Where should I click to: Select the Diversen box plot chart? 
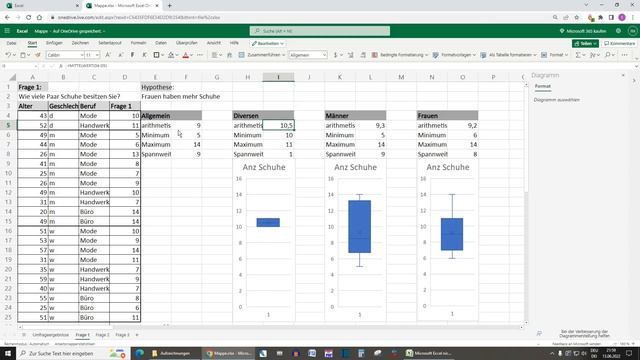click(264, 240)
